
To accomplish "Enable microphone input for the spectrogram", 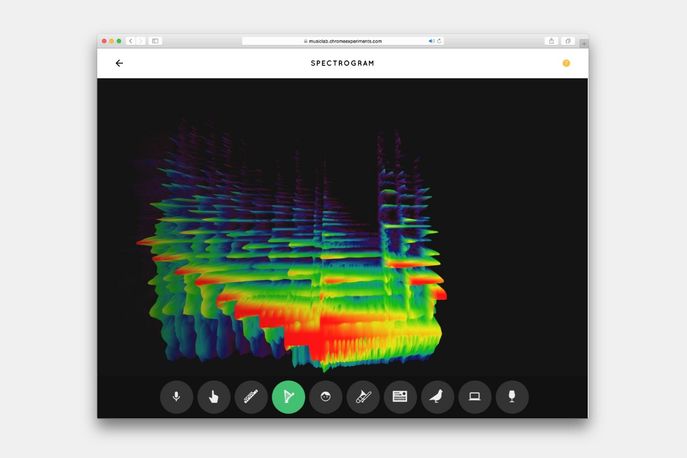I will click(176, 397).
